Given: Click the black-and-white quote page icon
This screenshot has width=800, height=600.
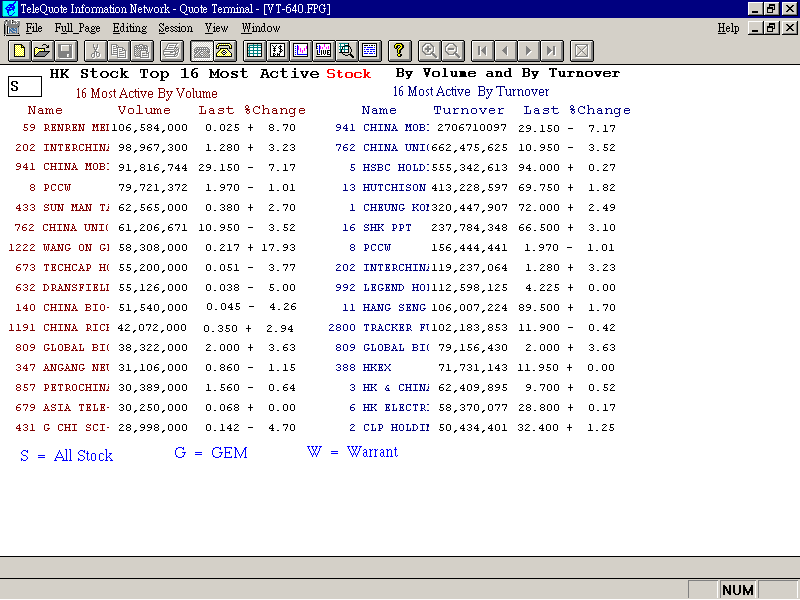Looking at the screenshot, I should (x=277, y=51).
